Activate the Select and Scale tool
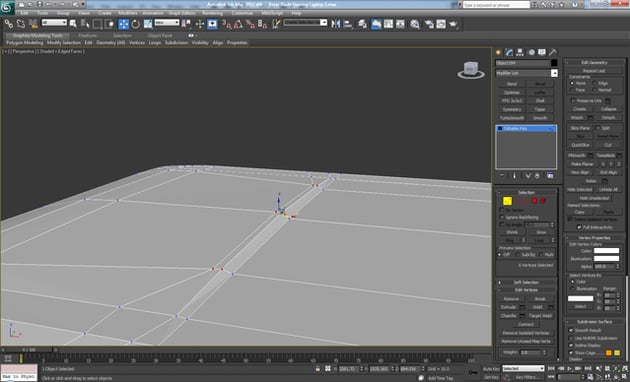 (148, 24)
